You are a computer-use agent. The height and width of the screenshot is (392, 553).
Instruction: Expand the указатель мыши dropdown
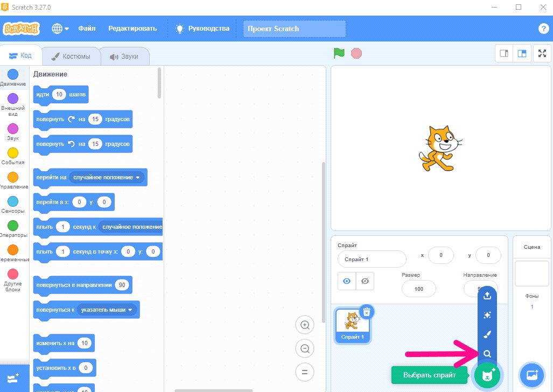[x=107, y=310]
